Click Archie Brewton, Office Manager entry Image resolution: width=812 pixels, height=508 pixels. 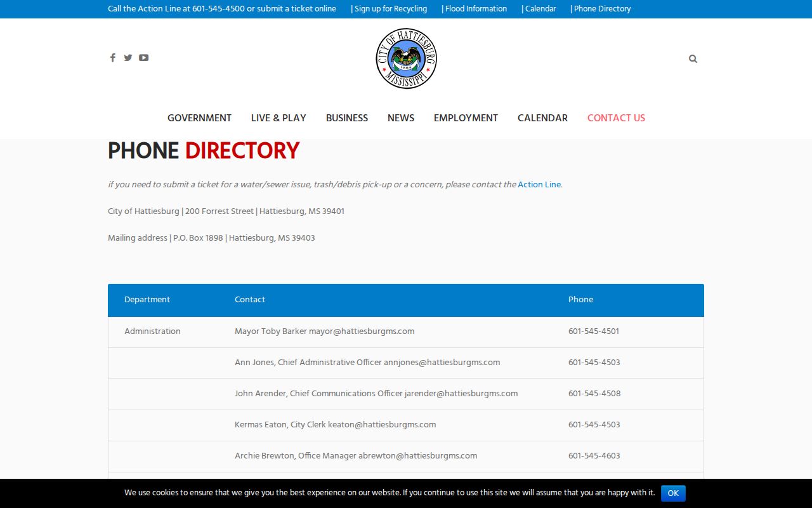pyautogui.click(x=356, y=456)
